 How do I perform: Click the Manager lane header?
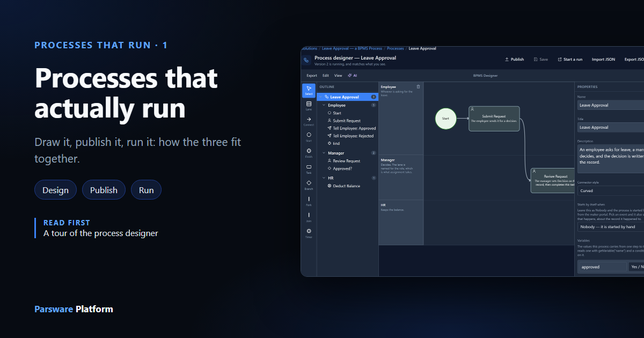tap(401, 178)
